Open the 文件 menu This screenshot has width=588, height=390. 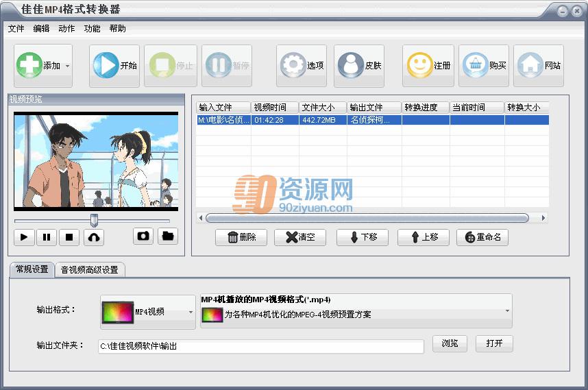coord(16,29)
